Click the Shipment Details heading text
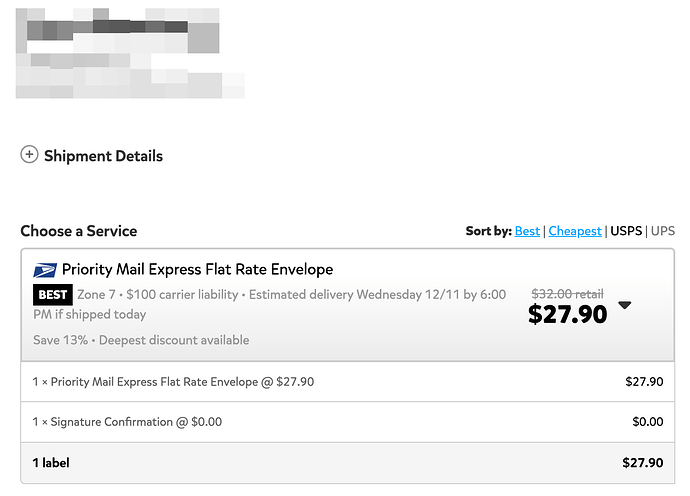Image resolution: width=690 pixels, height=496 pixels. click(103, 156)
